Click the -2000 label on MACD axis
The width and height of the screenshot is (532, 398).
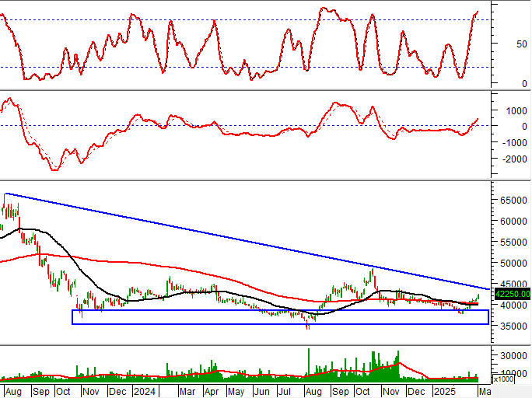pos(514,159)
